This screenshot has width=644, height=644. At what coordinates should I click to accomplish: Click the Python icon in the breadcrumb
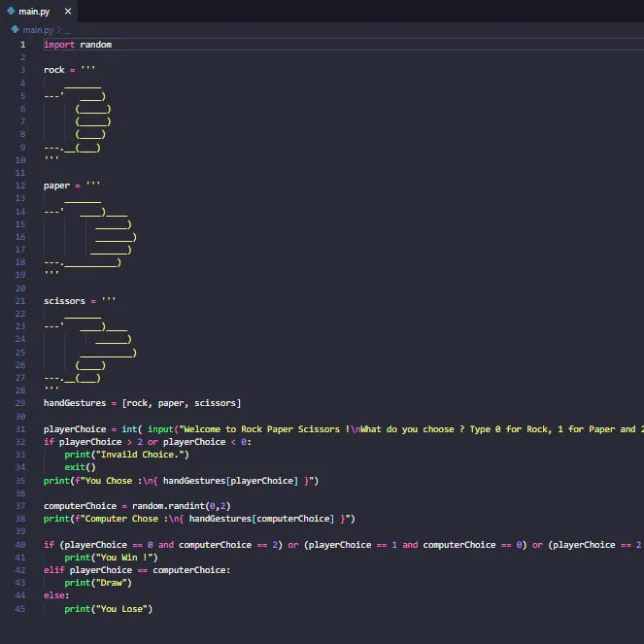(x=16, y=29)
